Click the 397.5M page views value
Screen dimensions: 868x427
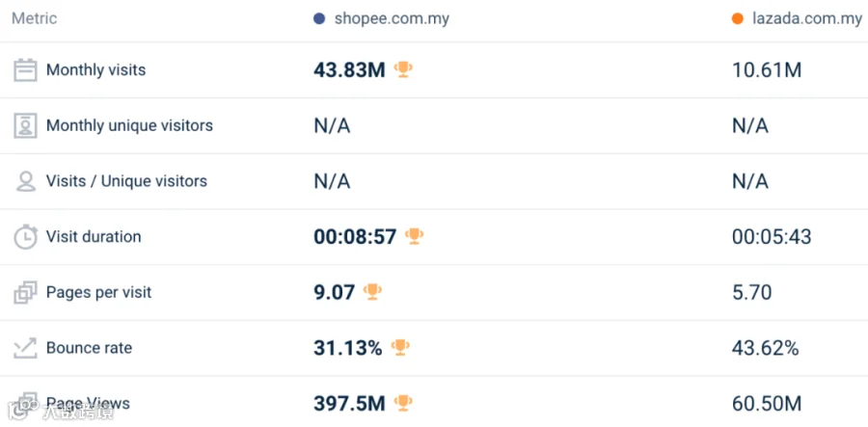[x=349, y=404]
